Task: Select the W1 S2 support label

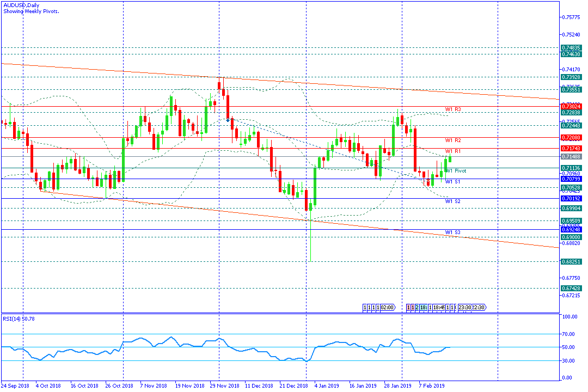Action: coord(453,201)
